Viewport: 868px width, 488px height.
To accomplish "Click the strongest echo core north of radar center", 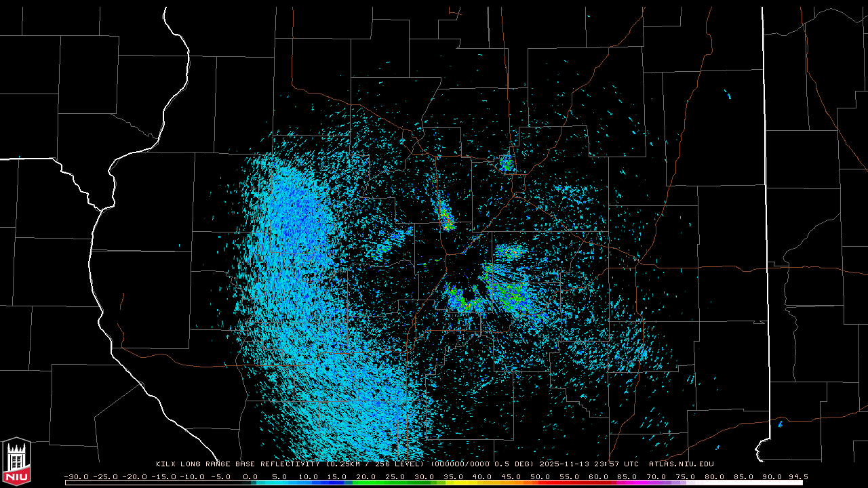I will click(x=446, y=218).
